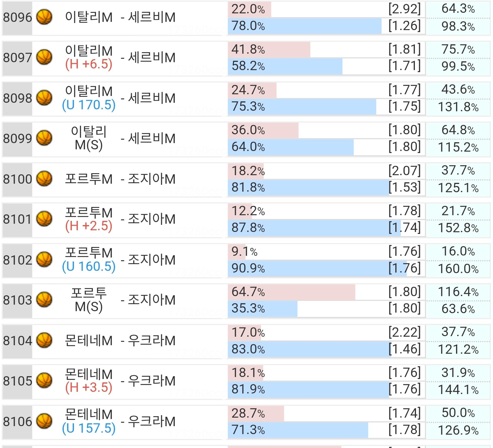
Task: Click the basketball icon in row 8099
Action: 44,138
